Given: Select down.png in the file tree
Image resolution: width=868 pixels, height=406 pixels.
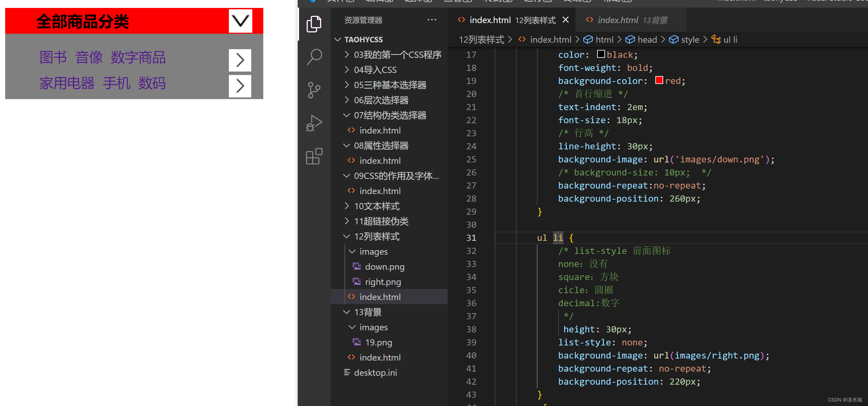Looking at the screenshot, I should pyautogui.click(x=389, y=267).
